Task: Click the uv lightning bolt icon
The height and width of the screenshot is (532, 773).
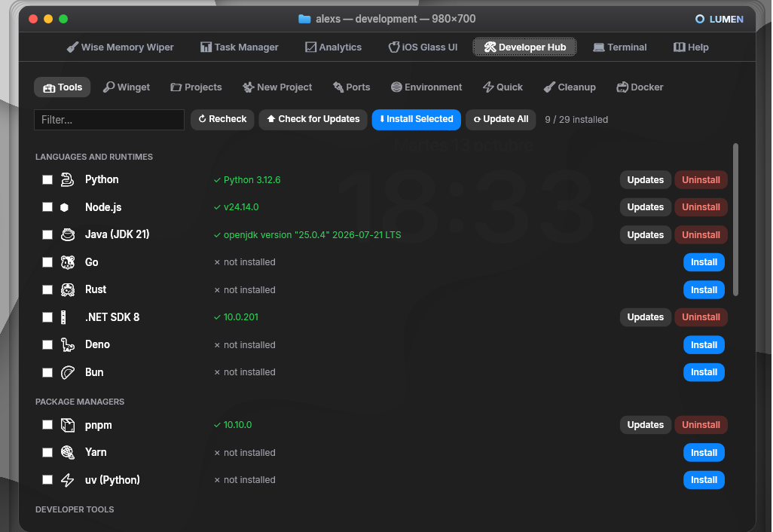Action: click(68, 480)
